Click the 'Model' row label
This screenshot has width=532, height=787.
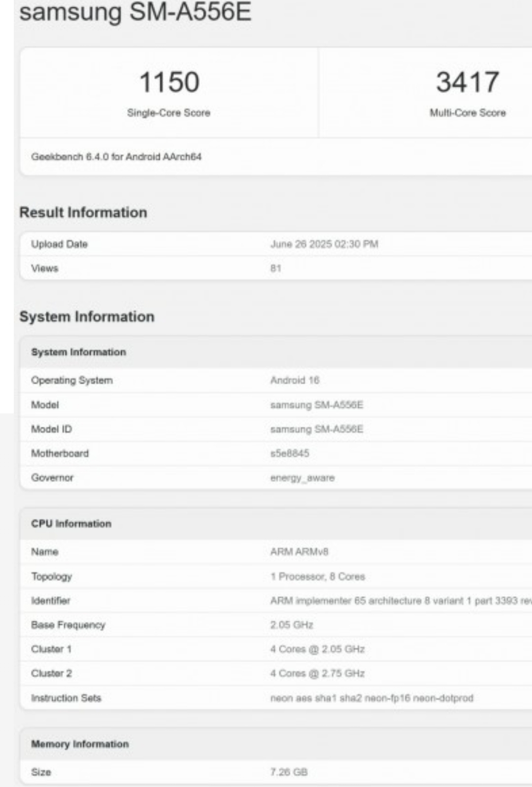pyautogui.click(x=45, y=405)
